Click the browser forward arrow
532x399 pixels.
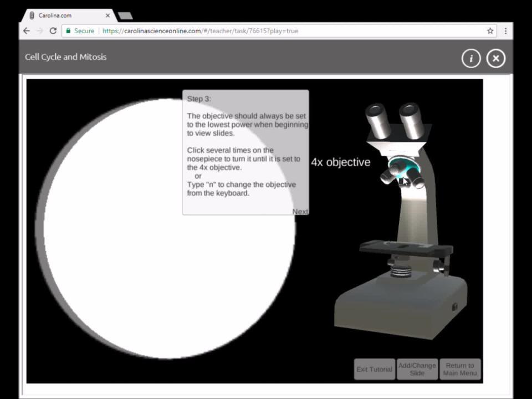[x=40, y=31]
